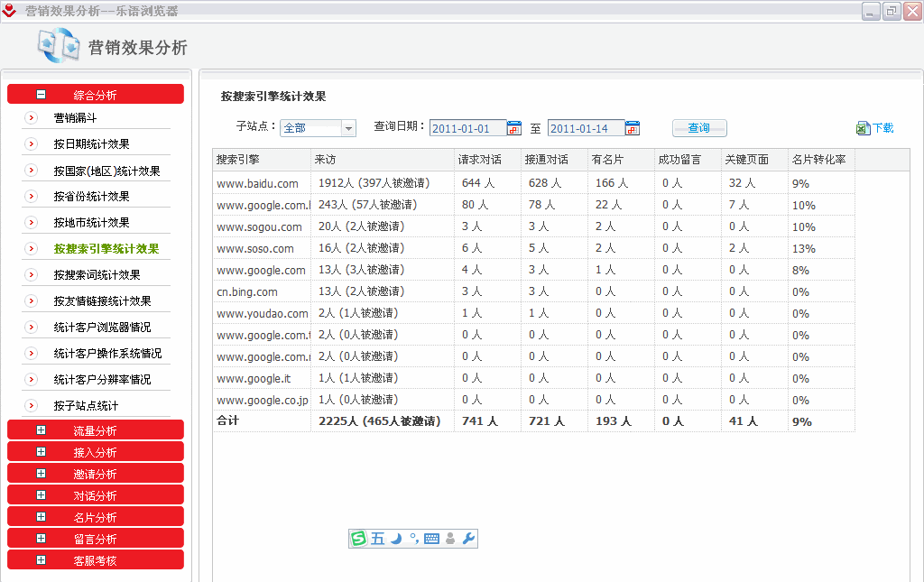924x582 pixels.
Task: Open 按地市统计效果 report
Action: 91,223
